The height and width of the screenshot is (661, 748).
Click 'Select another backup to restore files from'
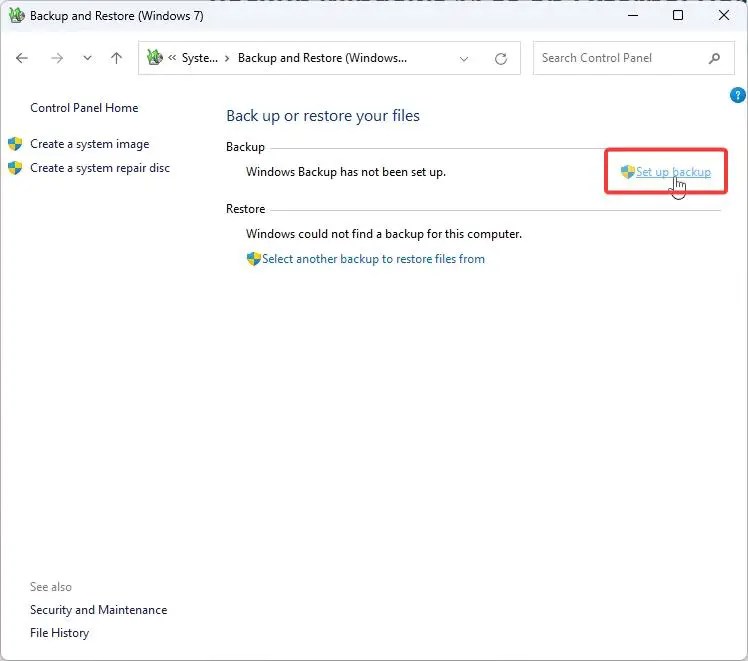pyautogui.click(x=373, y=259)
